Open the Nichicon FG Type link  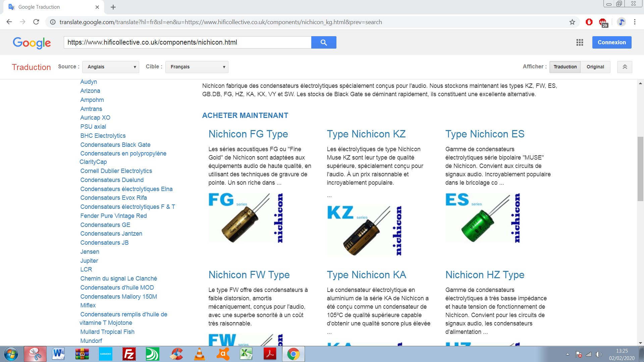point(248,134)
